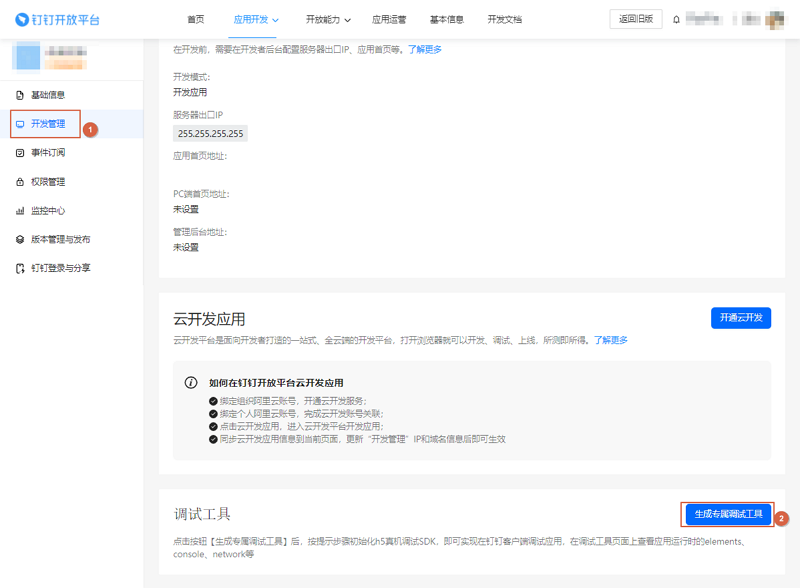Click the 版本管理与发布 layers icon
Image resolution: width=800 pixels, height=588 pixels.
pyautogui.click(x=20, y=239)
